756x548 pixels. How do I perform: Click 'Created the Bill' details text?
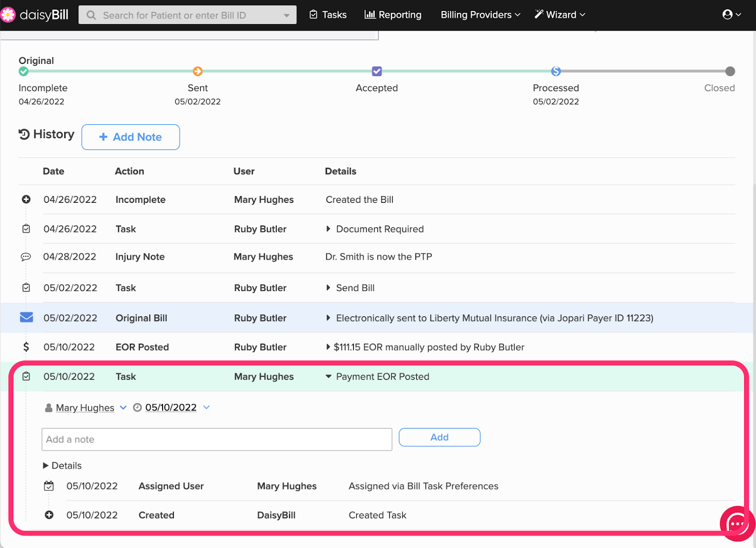tap(360, 200)
